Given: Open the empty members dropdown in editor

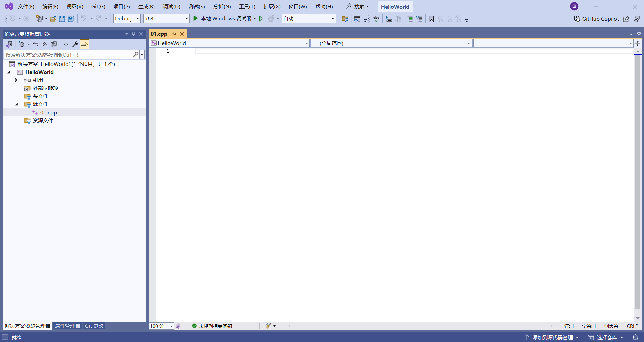Looking at the screenshot, I should click(553, 43).
